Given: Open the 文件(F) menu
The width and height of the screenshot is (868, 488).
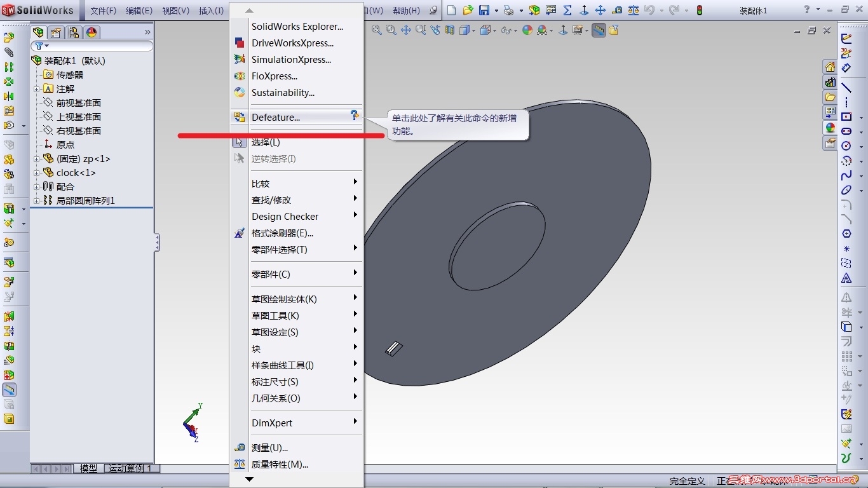Looking at the screenshot, I should click(x=104, y=11).
